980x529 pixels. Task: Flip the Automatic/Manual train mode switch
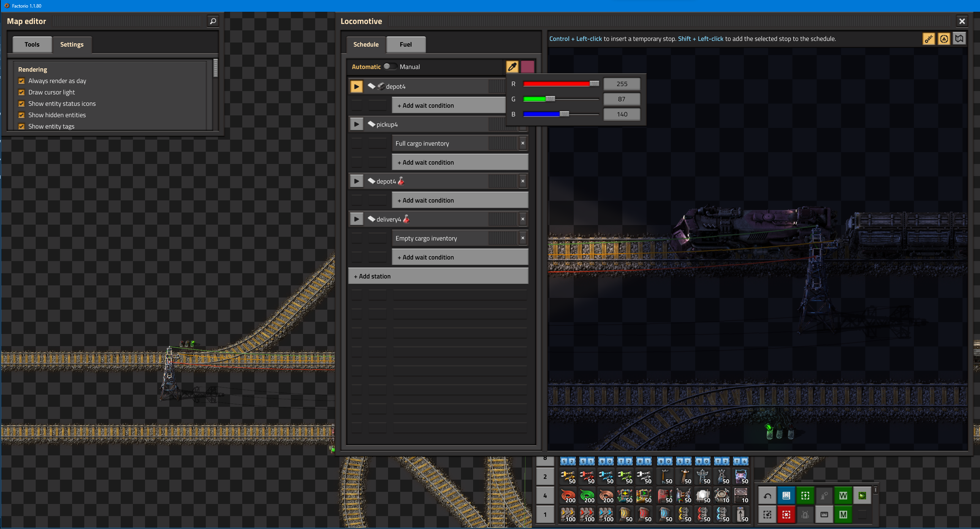coord(390,66)
